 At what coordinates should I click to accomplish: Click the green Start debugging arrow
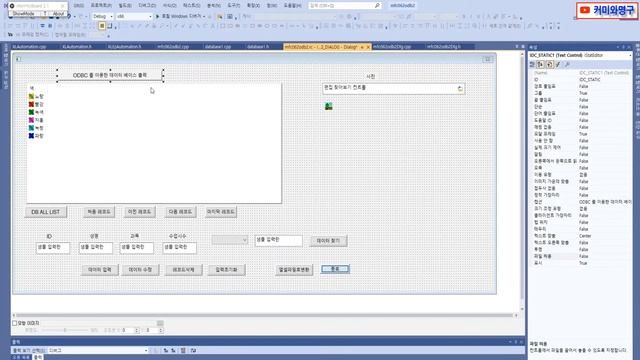pos(158,16)
